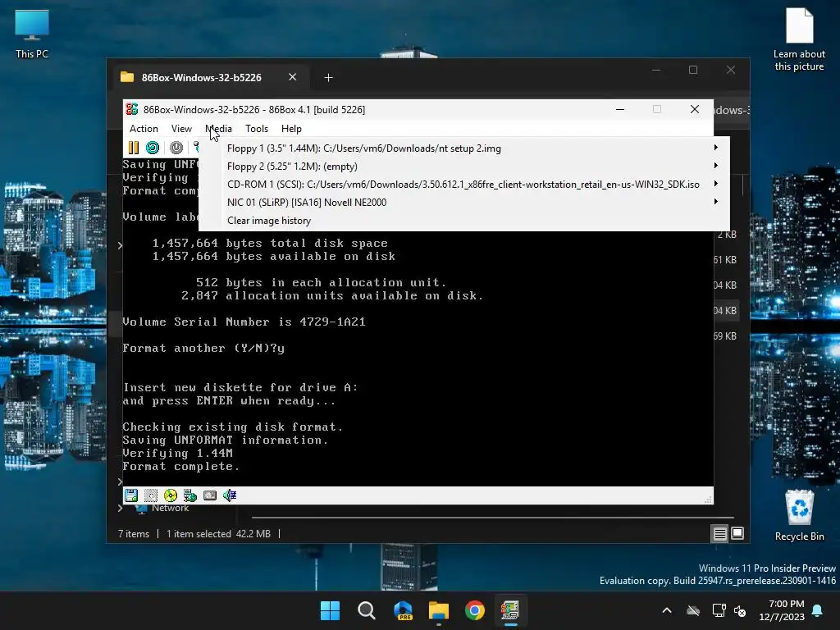Screen dimensions: 840x630
Task: Click the Floppy 1 status bar icon
Action: 131,495
